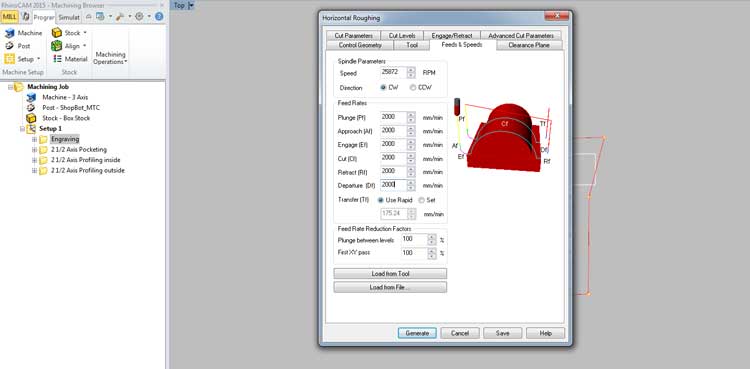Click the First XY pass percentage field
750x369 pixels.
(414, 253)
